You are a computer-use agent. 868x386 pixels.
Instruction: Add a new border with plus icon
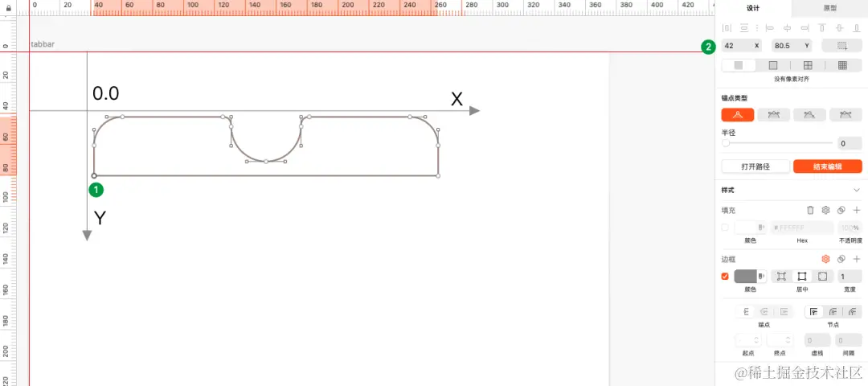pos(857,259)
